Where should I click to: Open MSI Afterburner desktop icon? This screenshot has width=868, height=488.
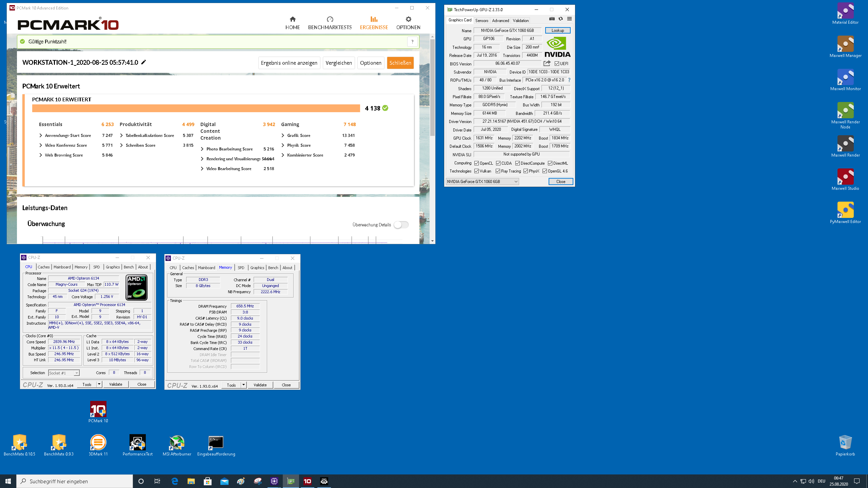(177, 445)
